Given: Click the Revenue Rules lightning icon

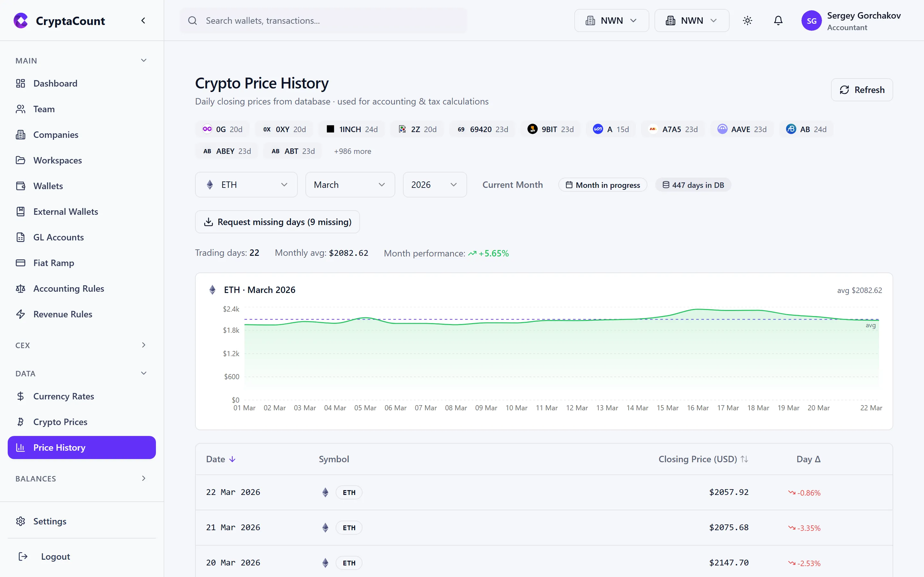Looking at the screenshot, I should tap(21, 314).
